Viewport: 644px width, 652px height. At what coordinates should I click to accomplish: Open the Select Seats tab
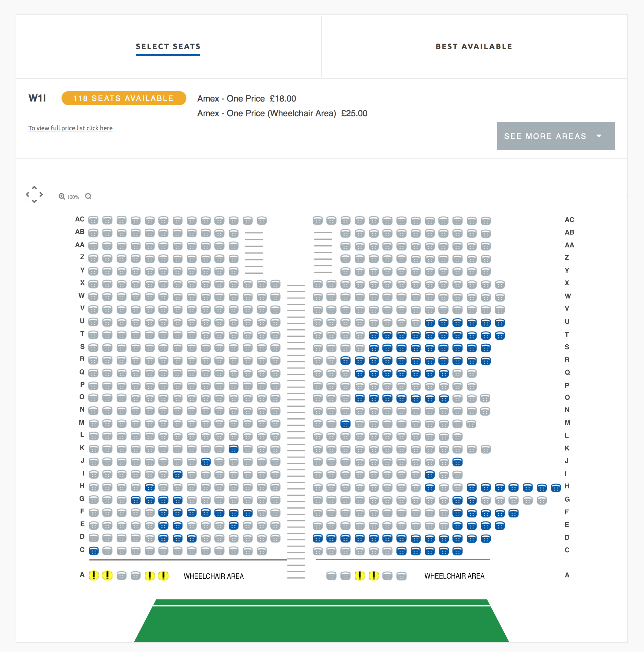coord(168,46)
